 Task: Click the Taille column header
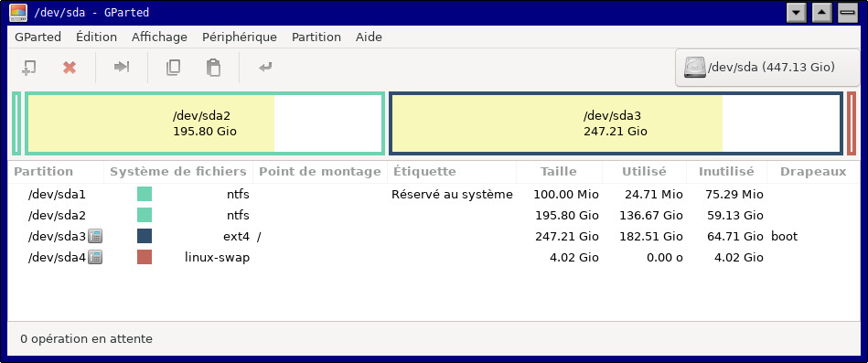click(559, 172)
